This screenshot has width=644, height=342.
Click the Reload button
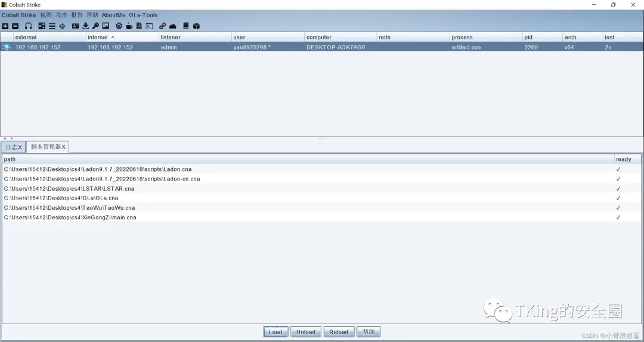point(339,332)
